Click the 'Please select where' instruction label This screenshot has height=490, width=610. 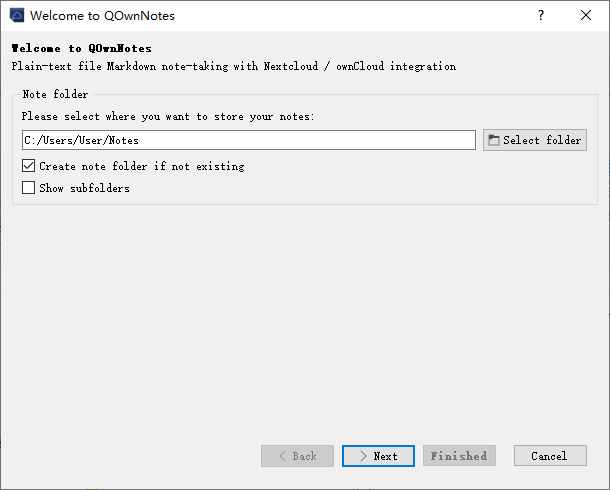168,117
